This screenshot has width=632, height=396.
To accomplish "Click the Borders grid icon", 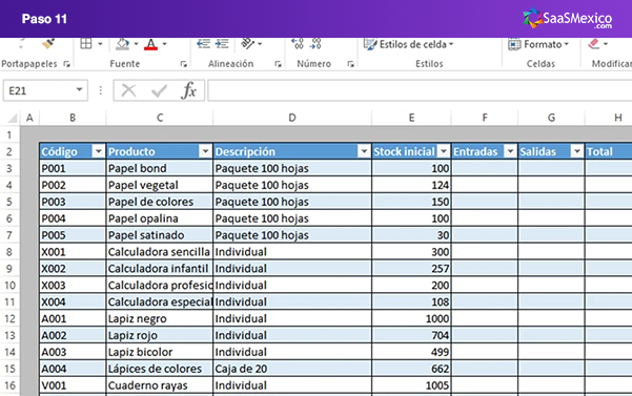I will point(86,43).
